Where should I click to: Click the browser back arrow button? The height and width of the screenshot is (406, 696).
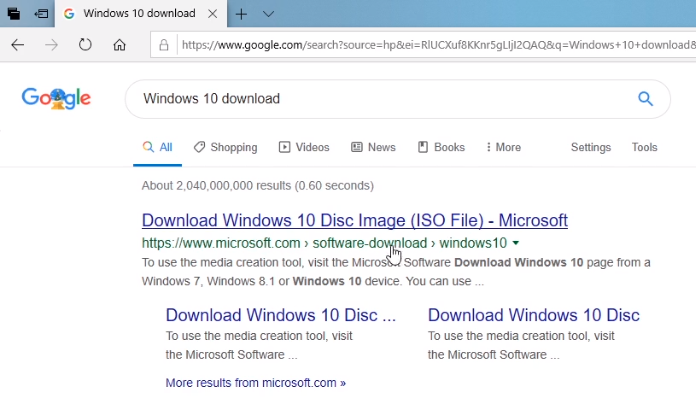pyautogui.click(x=18, y=45)
